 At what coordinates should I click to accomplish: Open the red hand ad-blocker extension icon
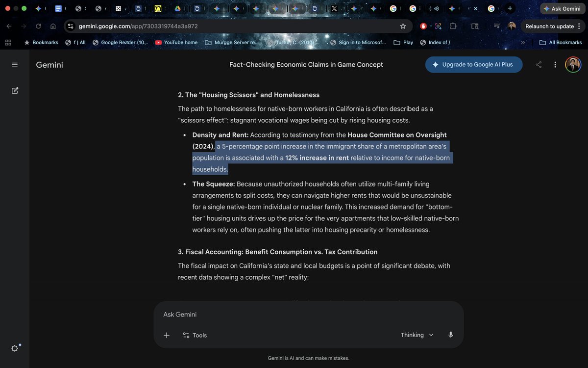pyautogui.click(x=423, y=26)
